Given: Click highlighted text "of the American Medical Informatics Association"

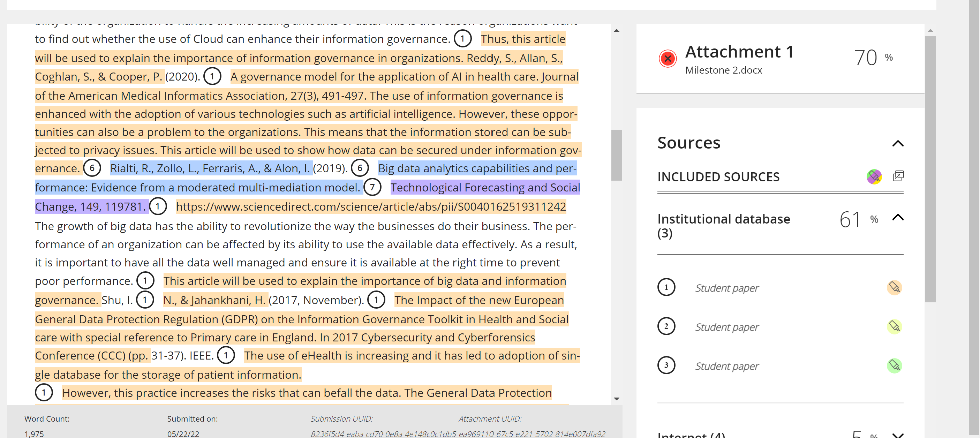Looking at the screenshot, I should click(x=160, y=96).
